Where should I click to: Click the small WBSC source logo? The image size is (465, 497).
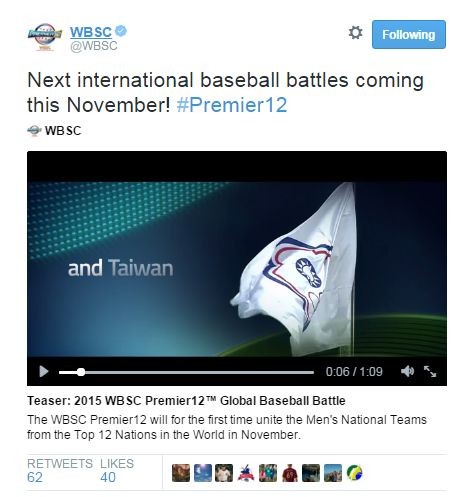click(34, 131)
